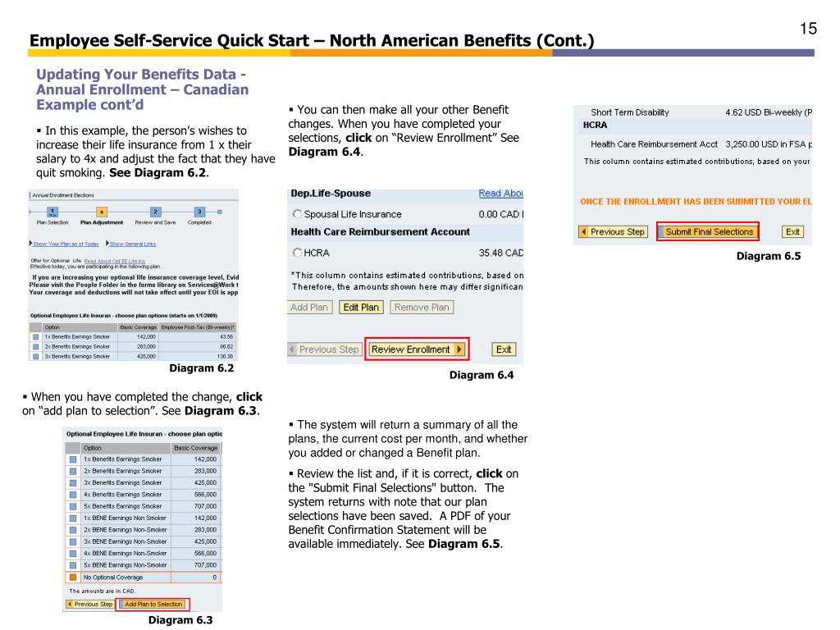The width and height of the screenshot is (840, 630).
Task: Select 2x Benefits Earnings Smoker row in Diagram 6.3
Action: coord(73,471)
